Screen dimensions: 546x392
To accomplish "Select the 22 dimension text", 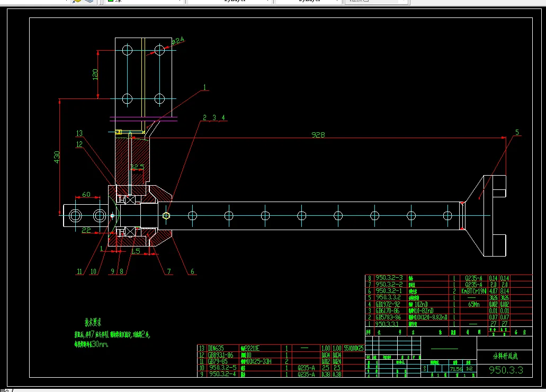I will click(x=86, y=230).
